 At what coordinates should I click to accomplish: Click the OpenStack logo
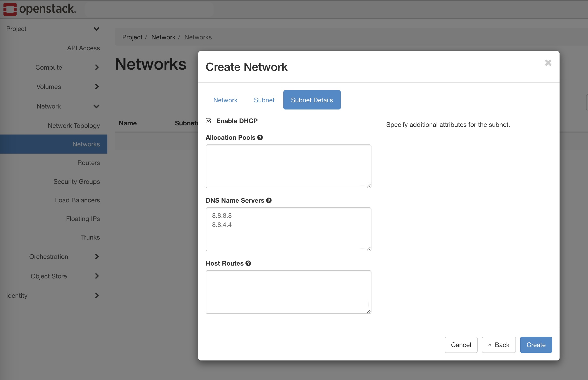click(x=39, y=9)
